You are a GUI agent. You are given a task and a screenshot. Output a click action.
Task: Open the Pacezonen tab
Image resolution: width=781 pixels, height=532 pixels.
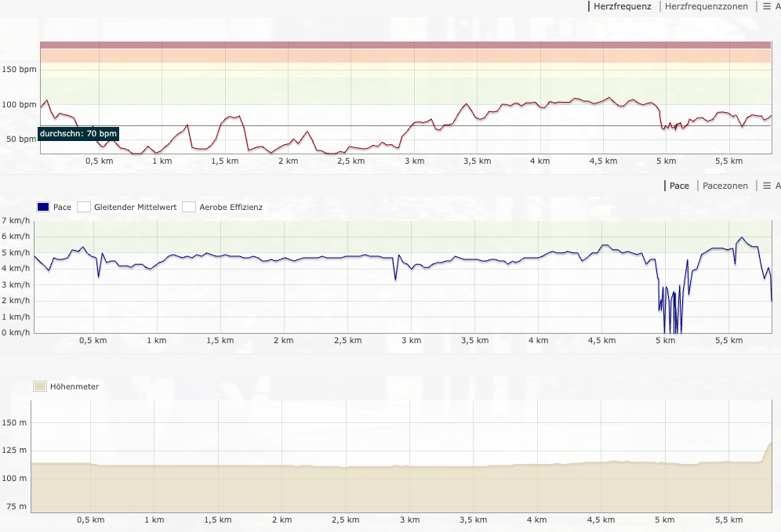point(725,186)
